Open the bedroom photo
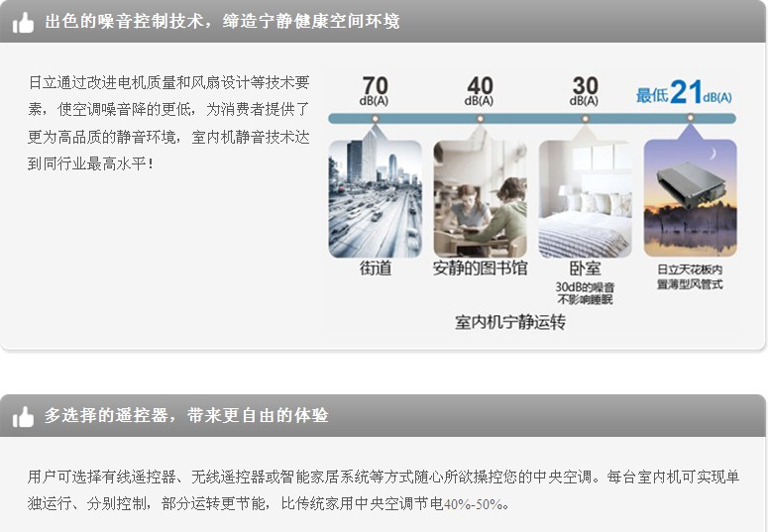Image resolution: width=768 pixels, height=532 pixels. (585, 198)
